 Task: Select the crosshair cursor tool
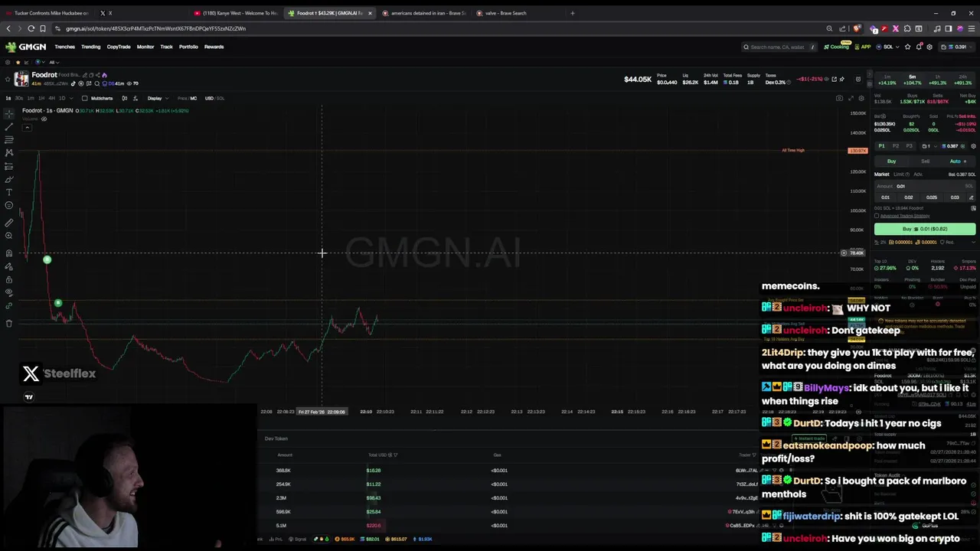pyautogui.click(x=9, y=113)
